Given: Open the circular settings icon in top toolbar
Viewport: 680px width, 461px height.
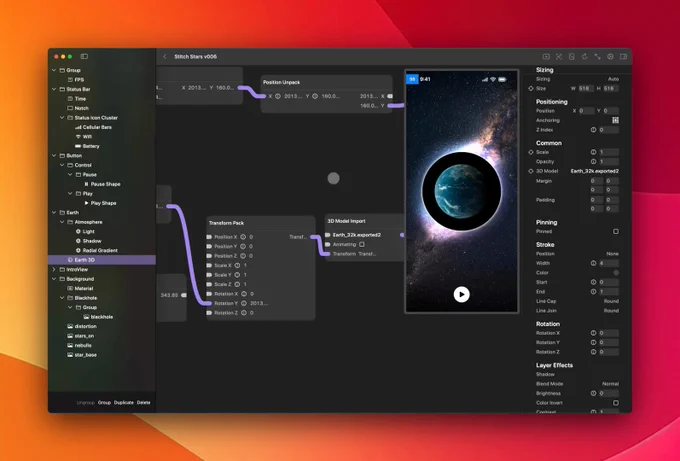Looking at the screenshot, I should click(x=610, y=57).
